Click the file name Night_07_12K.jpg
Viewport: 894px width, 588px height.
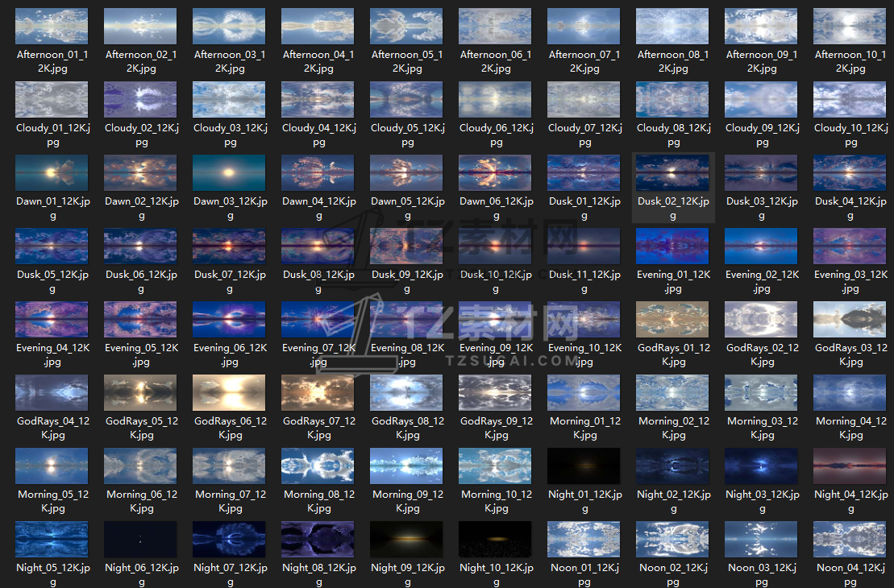(x=231, y=574)
